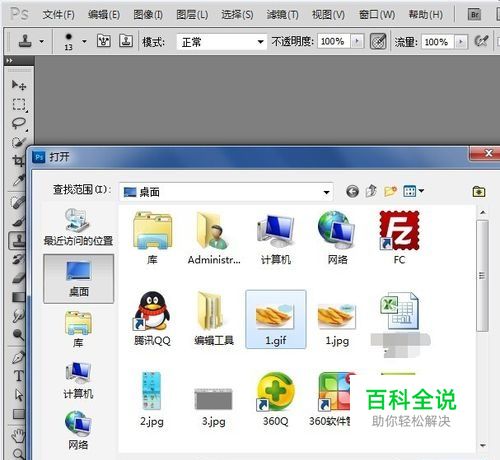This screenshot has height=460, width=500.
Task: Go up one folder level
Action: click(371, 191)
